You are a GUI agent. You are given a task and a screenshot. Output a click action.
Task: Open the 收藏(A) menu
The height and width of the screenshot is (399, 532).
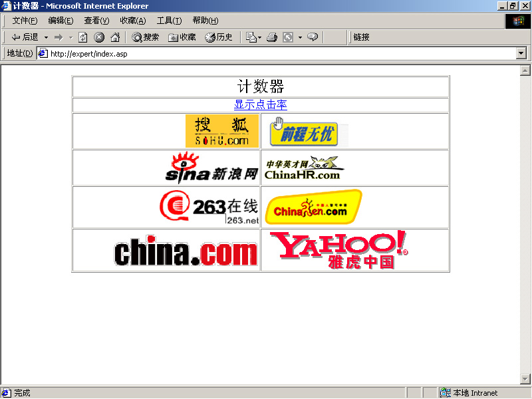click(x=133, y=21)
